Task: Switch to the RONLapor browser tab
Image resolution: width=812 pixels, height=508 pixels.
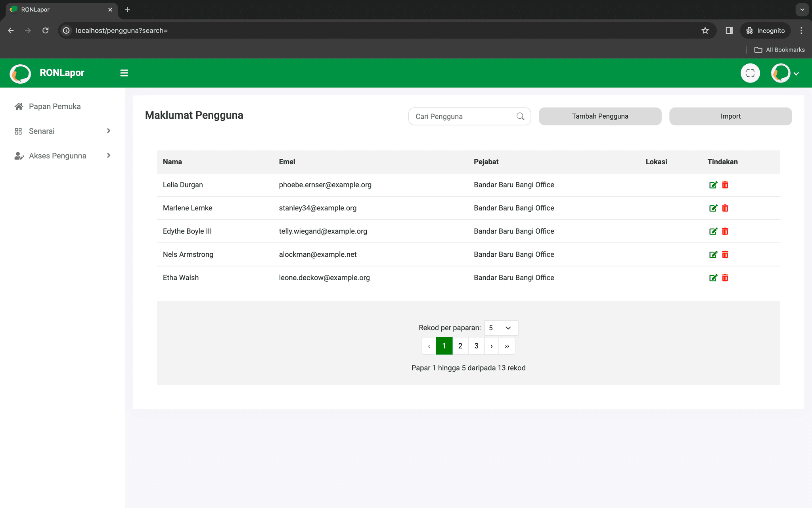Action: [x=62, y=10]
